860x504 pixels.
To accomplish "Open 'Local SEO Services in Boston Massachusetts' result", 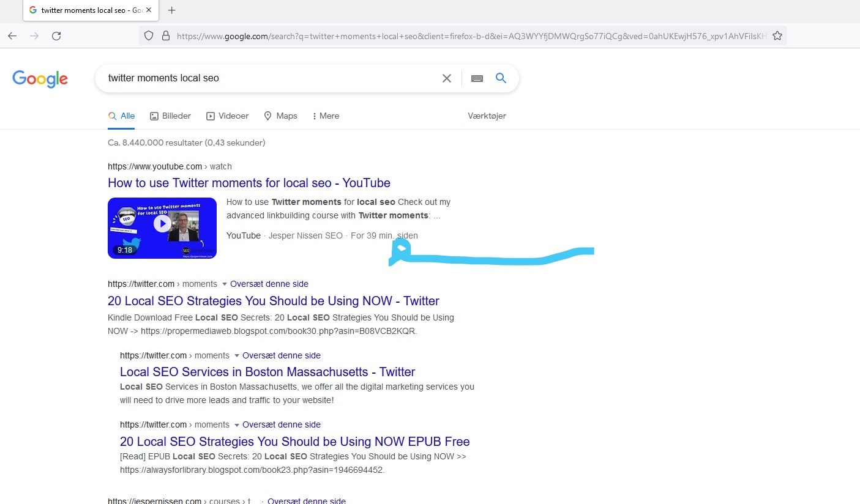I will point(267,372).
